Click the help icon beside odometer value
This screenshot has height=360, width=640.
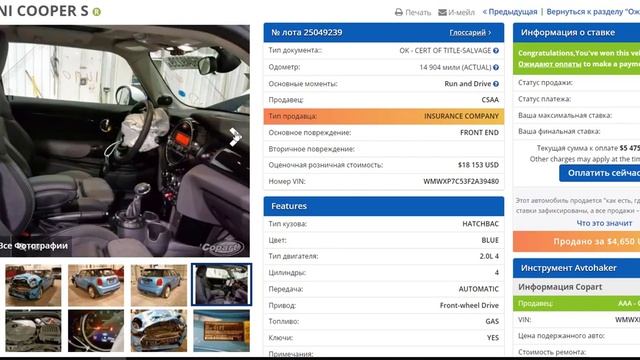[x=496, y=67]
